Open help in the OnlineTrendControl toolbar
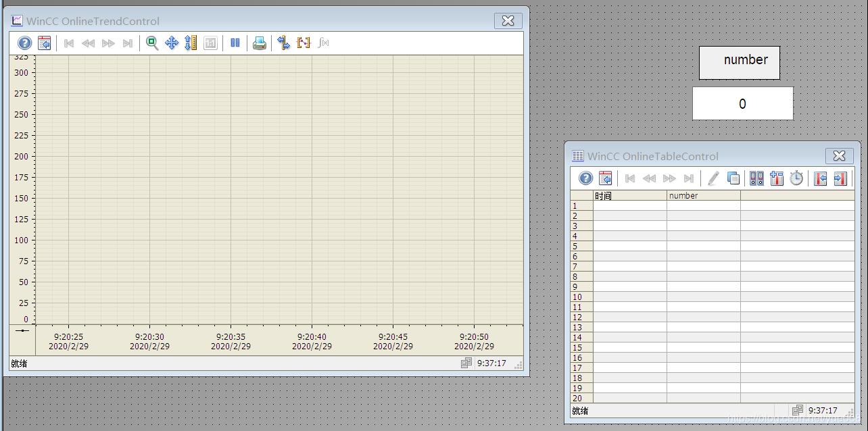Screen dimensions: 868x431 coord(24,43)
